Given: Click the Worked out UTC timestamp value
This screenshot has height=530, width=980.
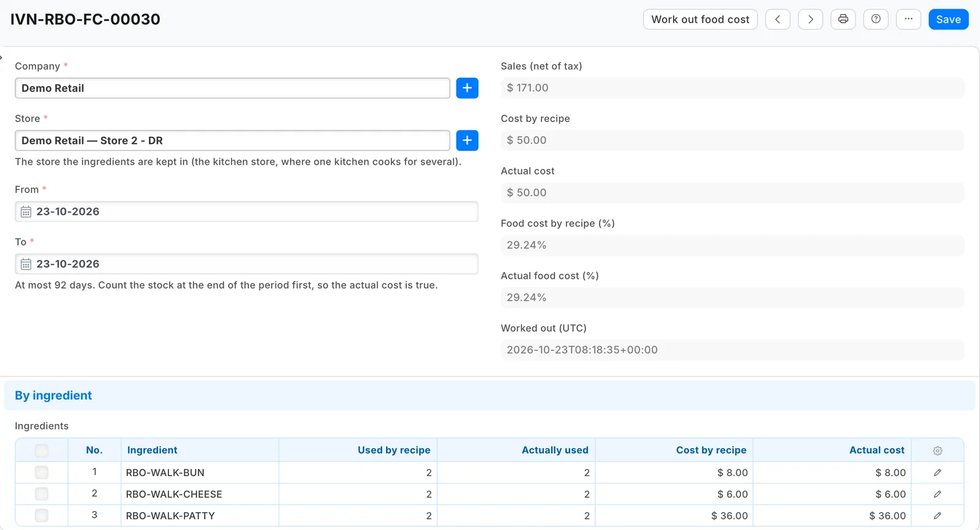Looking at the screenshot, I should (733, 350).
